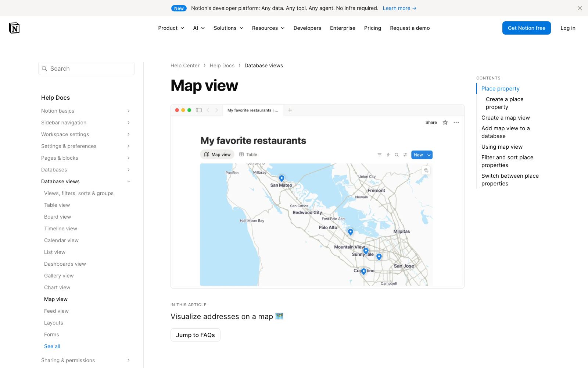Image resolution: width=588 pixels, height=368 pixels.
Task: Open the Calendar view article
Action: pos(61,240)
